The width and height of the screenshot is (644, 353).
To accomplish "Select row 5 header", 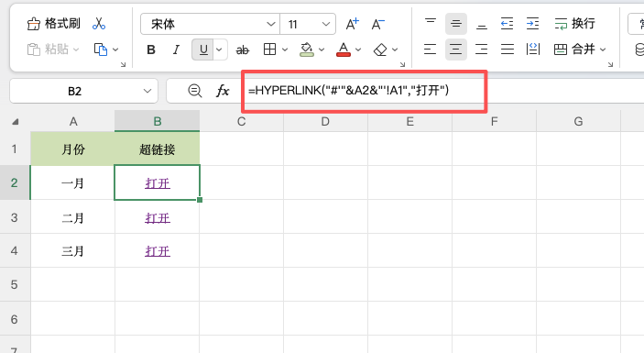I will (x=15, y=284).
